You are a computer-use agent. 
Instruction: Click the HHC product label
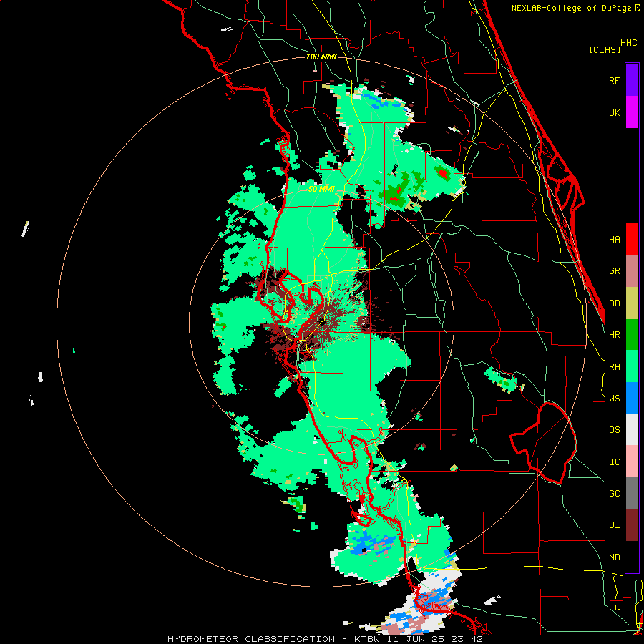(628, 43)
